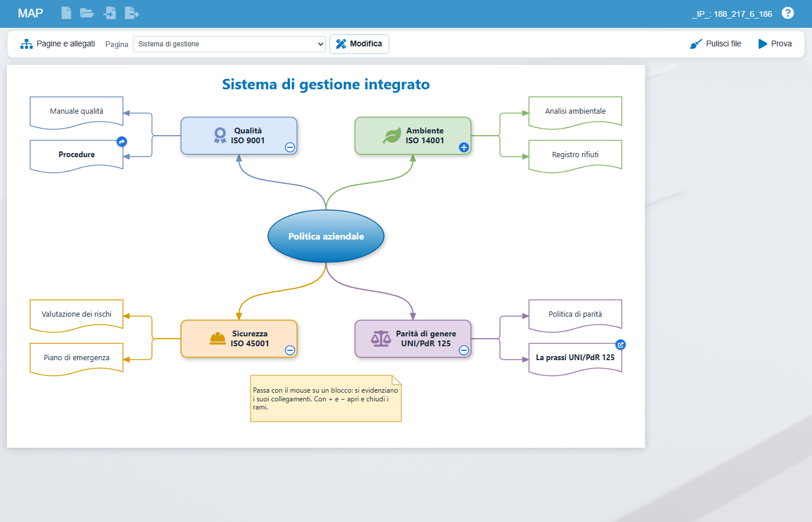Click the hard hat icon in Sicurezza

pos(217,339)
